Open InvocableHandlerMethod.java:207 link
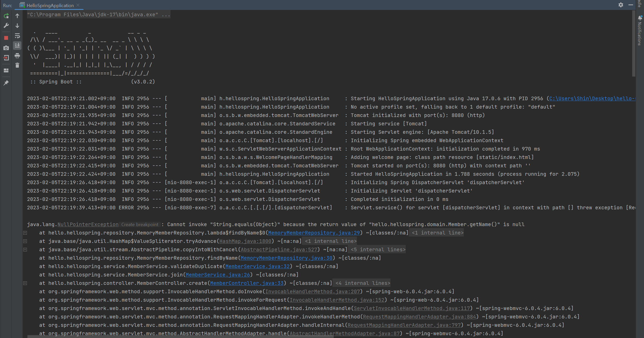The width and height of the screenshot is (644, 338). (313, 291)
